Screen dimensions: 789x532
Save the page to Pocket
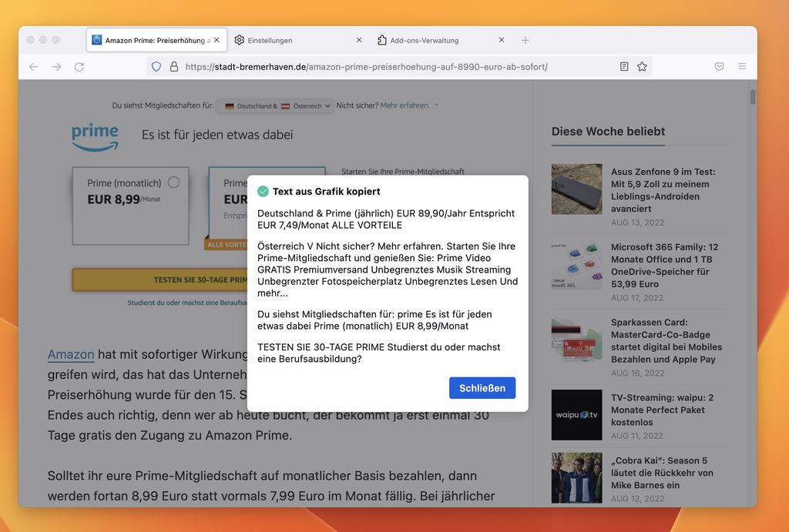pos(719,67)
